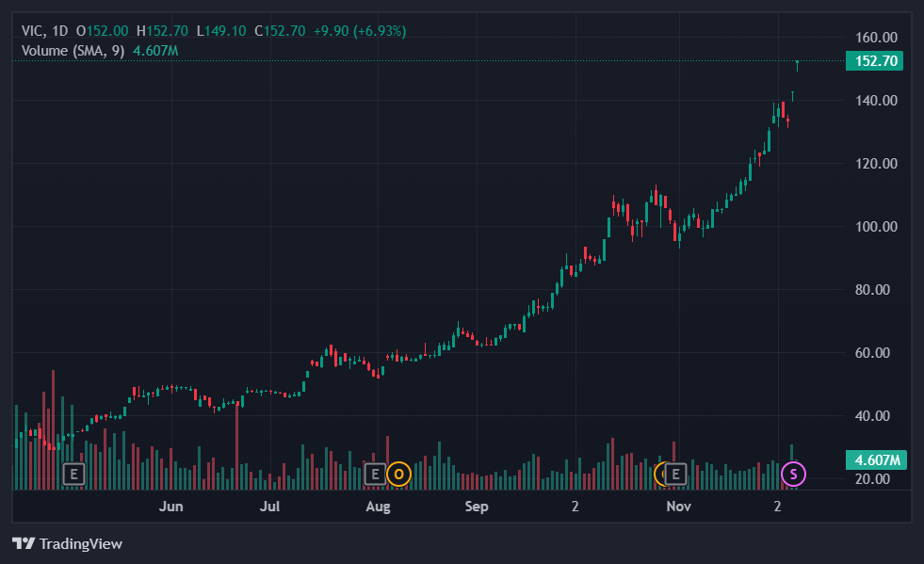The image size is (924, 564).
Task: Click the orange O marker near Aug
Action: [x=398, y=474]
